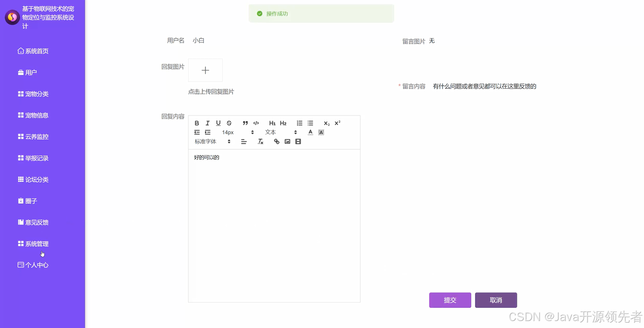This screenshot has height=328, width=644.
Task: Apply superscript formatting
Action: click(x=337, y=123)
